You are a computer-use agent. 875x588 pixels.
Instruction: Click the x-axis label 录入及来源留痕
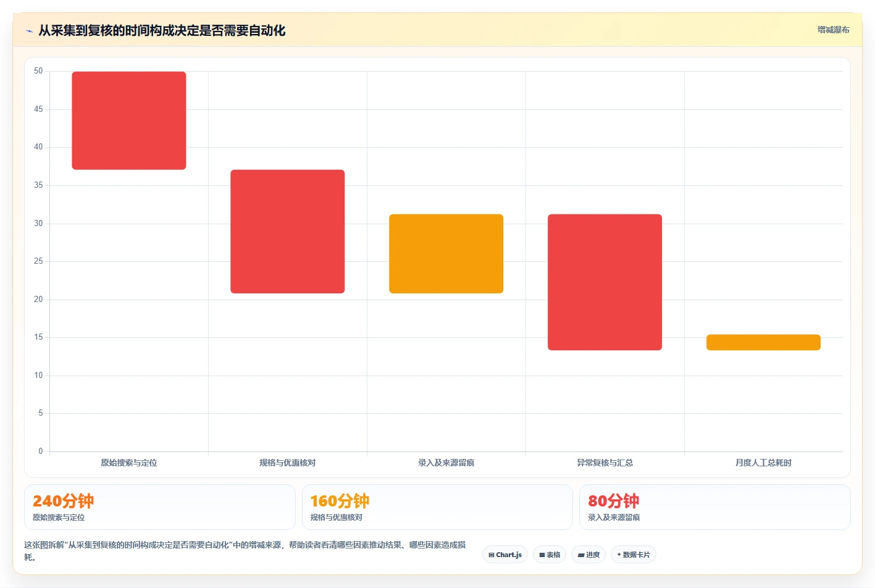click(x=446, y=463)
